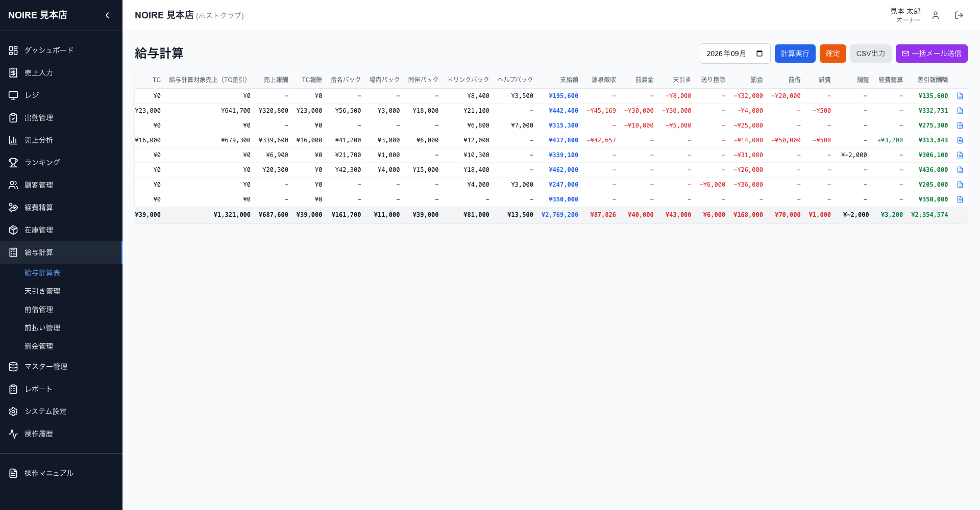Click the +¥3,200 expense cell
Image resolution: width=980 pixels, height=510 pixels.
(890, 140)
